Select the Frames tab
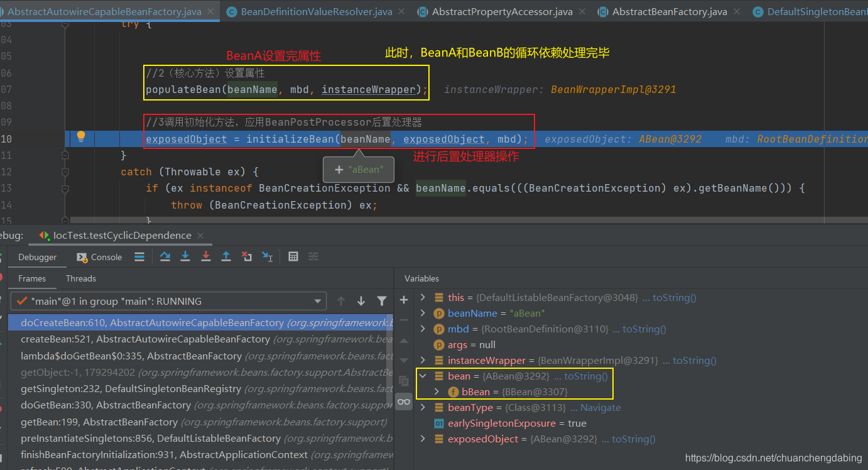Viewport: 868px width, 470px height. coord(32,278)
